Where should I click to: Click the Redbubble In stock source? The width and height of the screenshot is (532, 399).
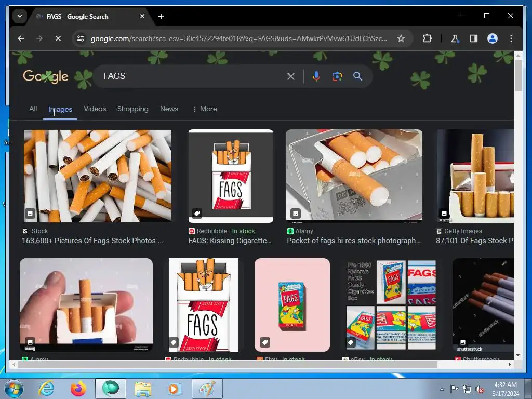click(222, 231)
